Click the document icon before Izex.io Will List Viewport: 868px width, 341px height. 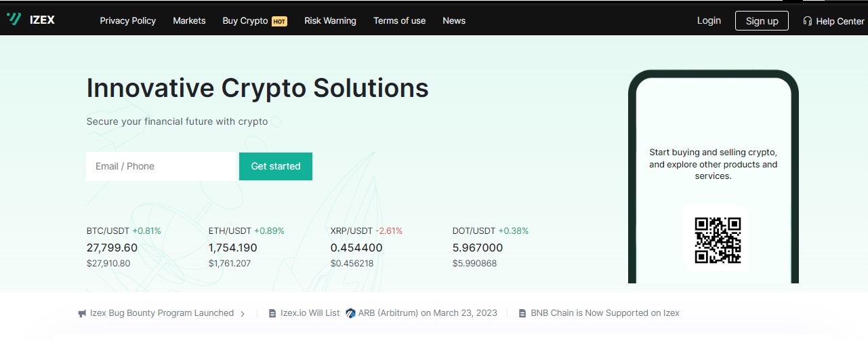click(x=272, y=313)
